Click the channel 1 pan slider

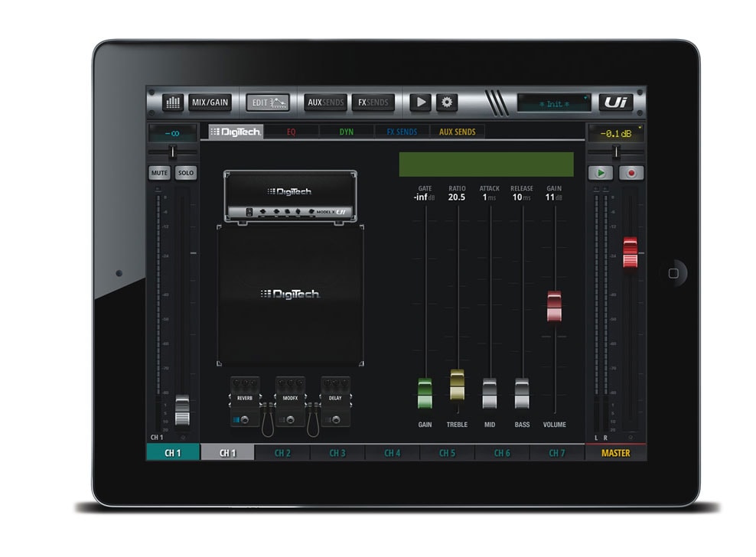173,152
